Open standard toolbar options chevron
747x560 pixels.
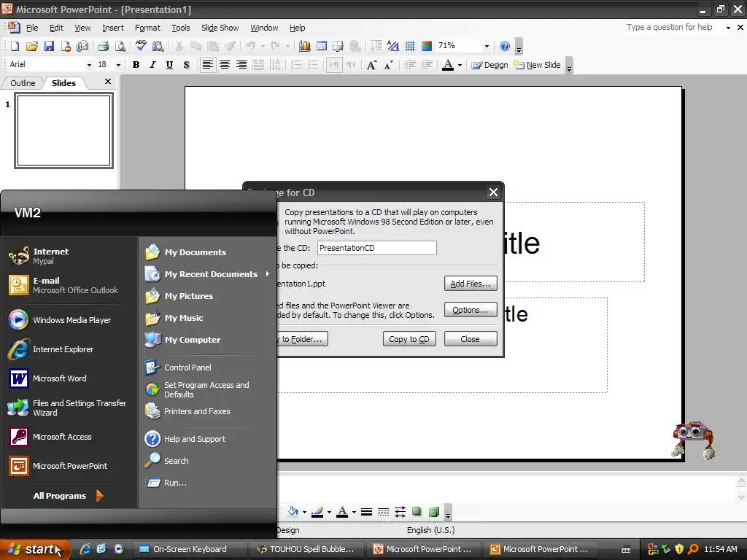(x=519, y=46)
